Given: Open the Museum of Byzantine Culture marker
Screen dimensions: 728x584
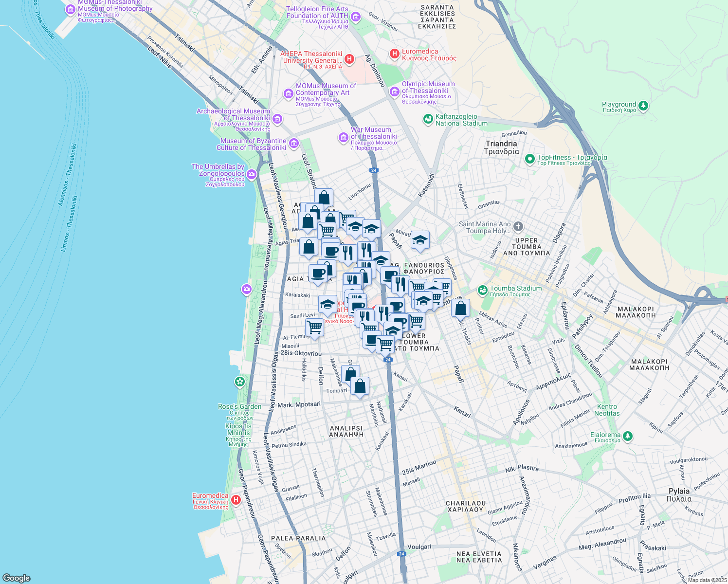Looking at the screenshot, I should (293, 144).
